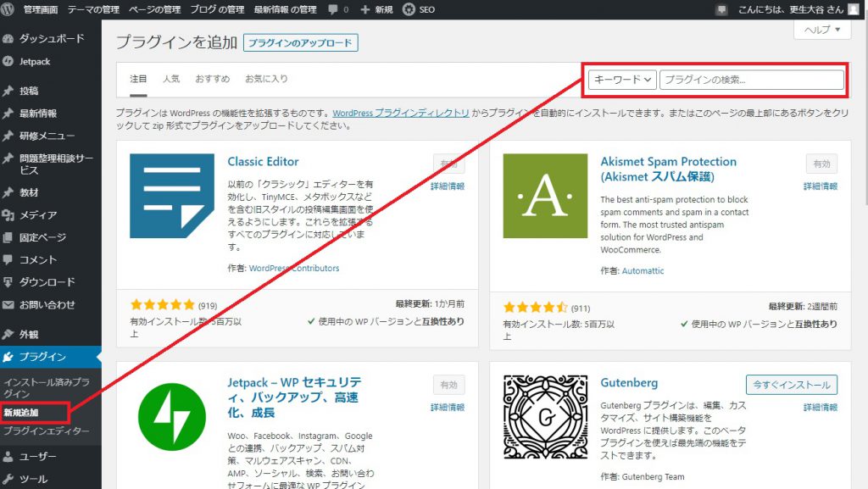The width and height of the screenshot is (868, 489).
Task: Click the pin icon next to 問題整理相談サービス
Action: coord(8,158)
